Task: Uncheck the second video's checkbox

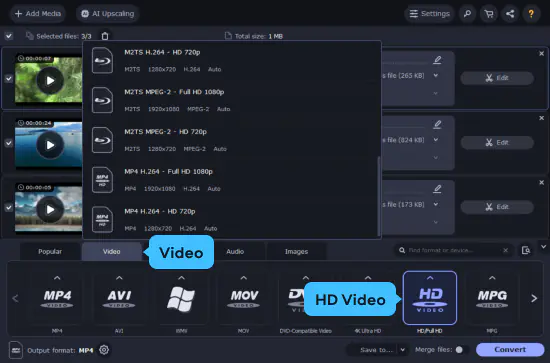Action: pos(9,143)
